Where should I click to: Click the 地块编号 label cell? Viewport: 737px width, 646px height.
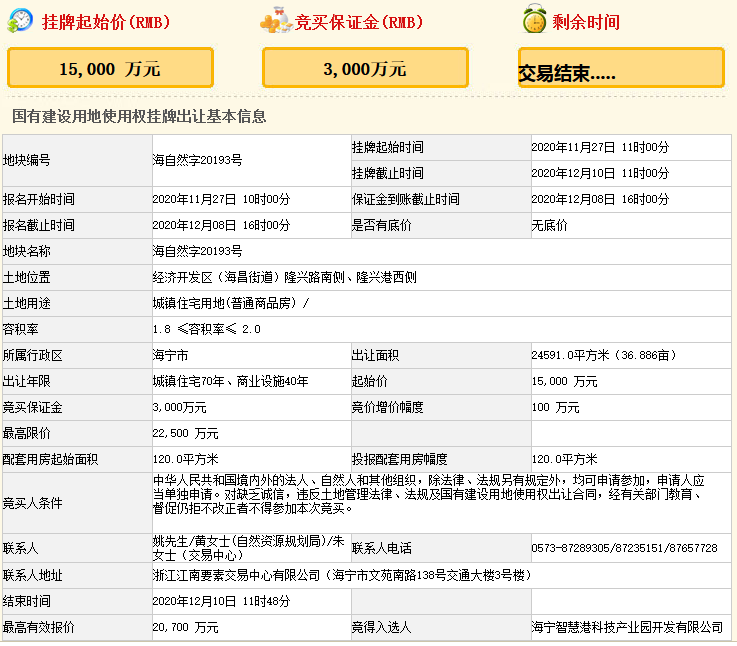[x=77, y=160]
